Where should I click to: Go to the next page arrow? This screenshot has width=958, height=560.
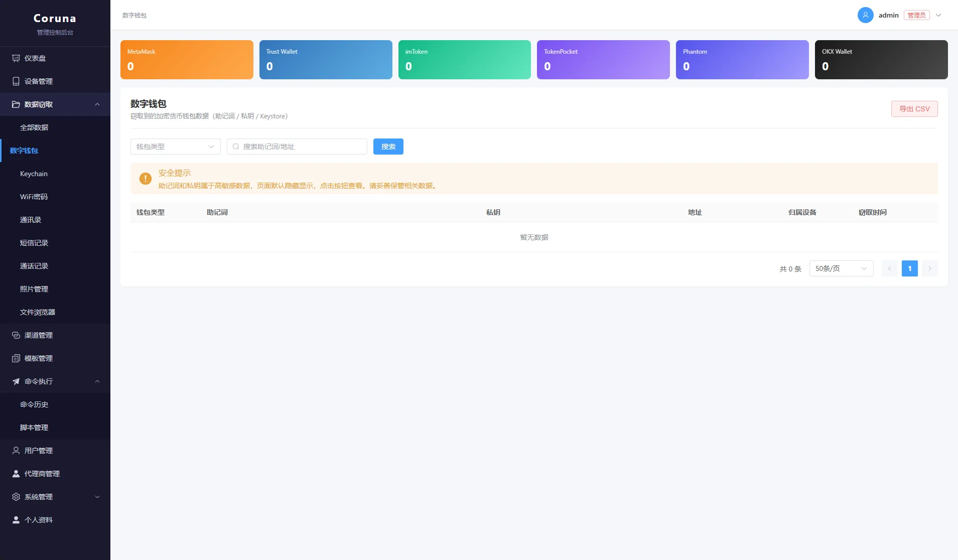click(x=930, y=268)
